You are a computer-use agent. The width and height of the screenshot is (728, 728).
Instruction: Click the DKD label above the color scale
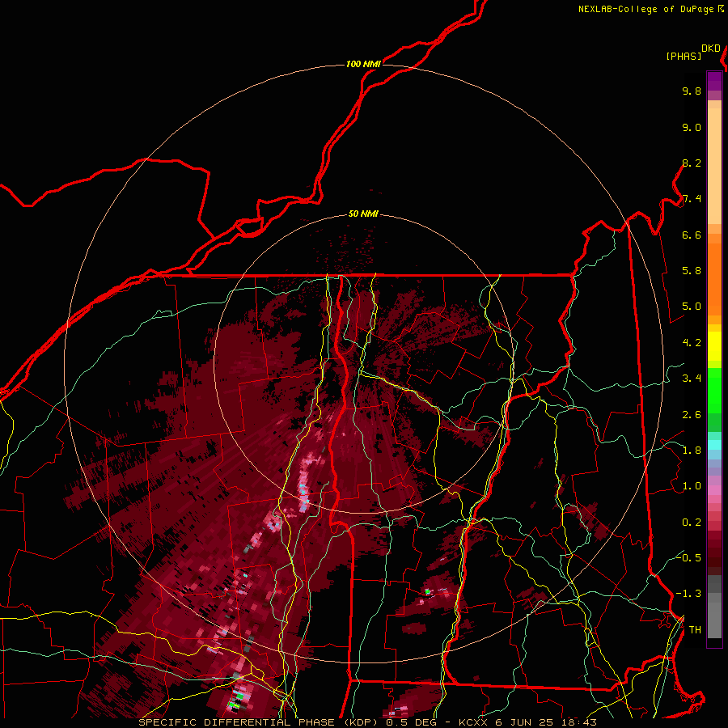(x=711, y=49)
